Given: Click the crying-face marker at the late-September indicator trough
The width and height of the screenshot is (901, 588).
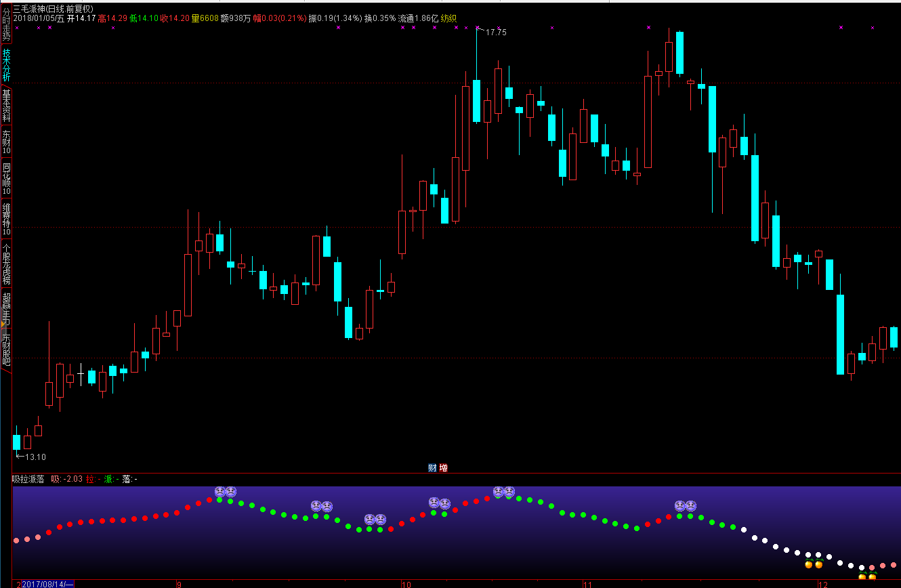Looking at the screenshot, I should coord(375,520).
